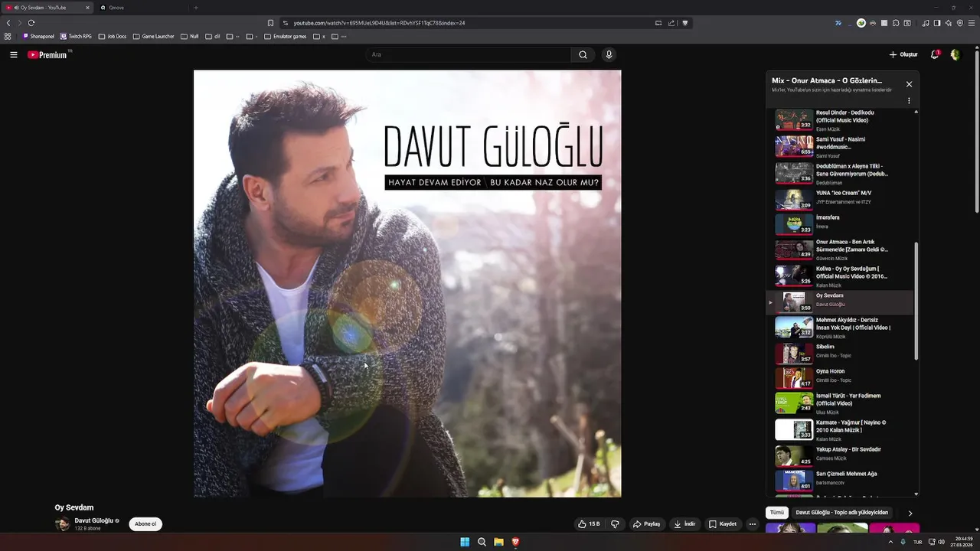The image size is (980, 551).
Task: Close the Mix playlist panel
Action: click(909, 84)
